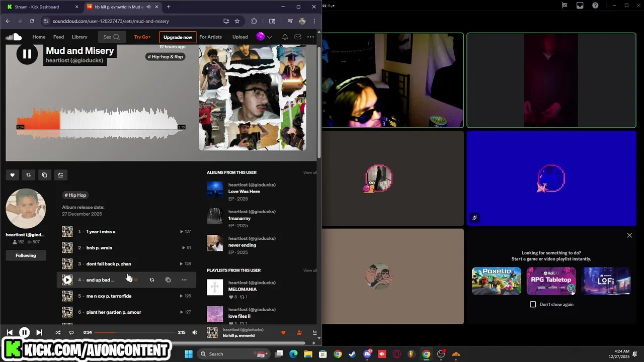Open SoundCloud notifications bell
The image size is (644, 362).
[x=285, y=37]
